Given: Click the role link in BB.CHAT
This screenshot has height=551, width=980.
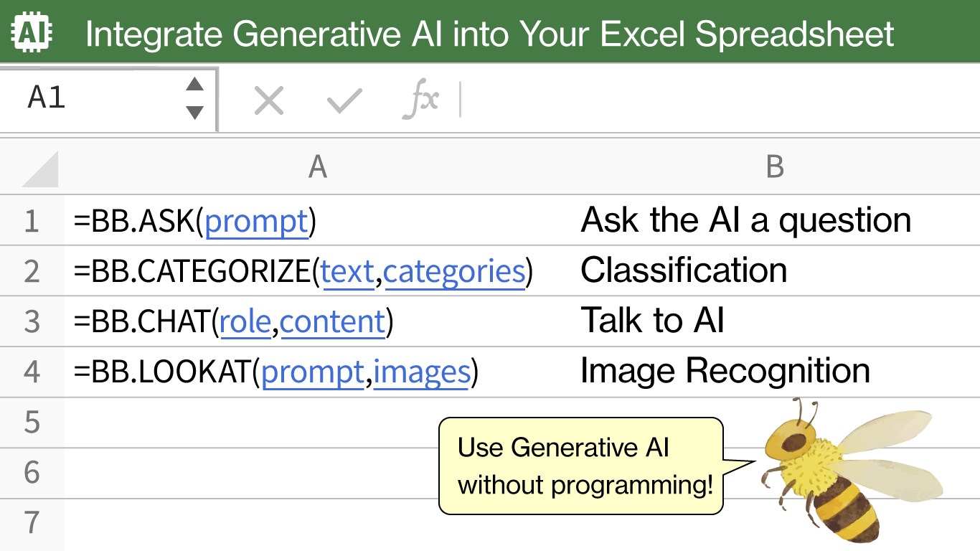Looking at the screenshot, I should tap(245, 321).
